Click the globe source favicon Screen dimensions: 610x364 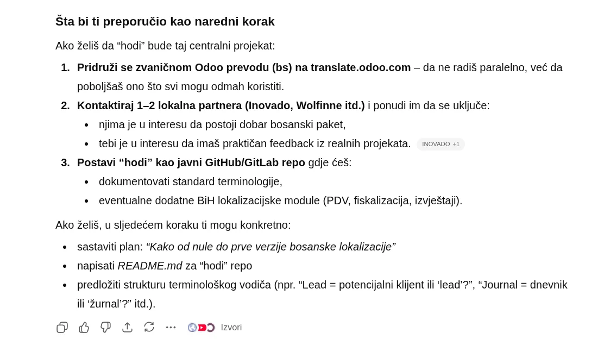click(x=192, y=327)
